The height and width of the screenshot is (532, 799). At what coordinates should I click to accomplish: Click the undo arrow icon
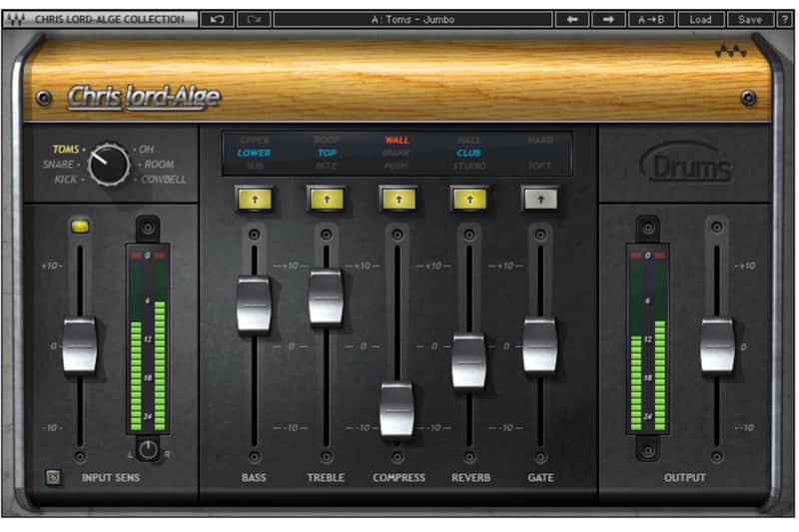[x=217, y=19]
